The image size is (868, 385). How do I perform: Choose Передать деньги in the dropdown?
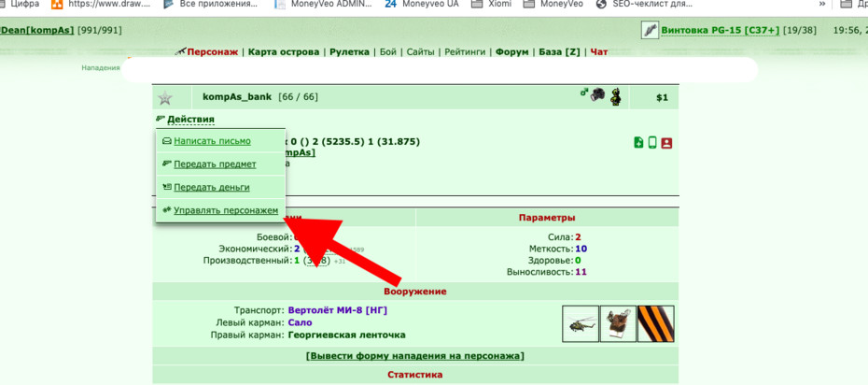pos(212,187)
